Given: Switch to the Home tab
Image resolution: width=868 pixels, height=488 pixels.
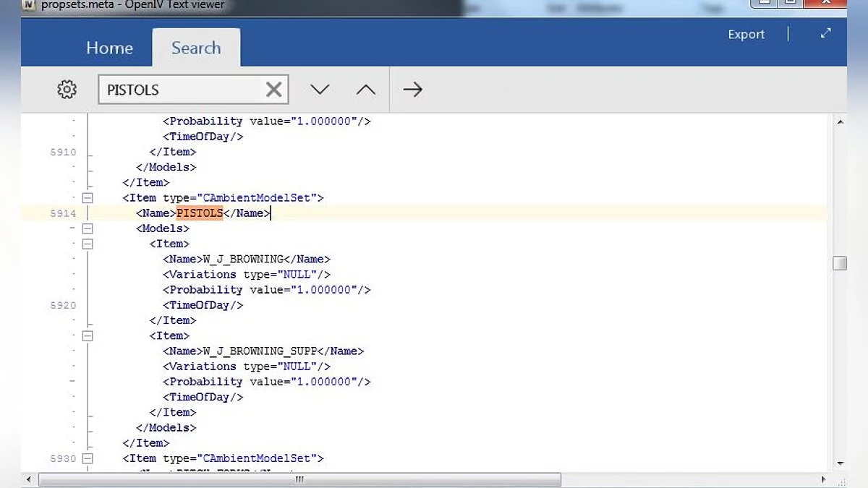Looking at the screenshot, I should coord(109,48).
